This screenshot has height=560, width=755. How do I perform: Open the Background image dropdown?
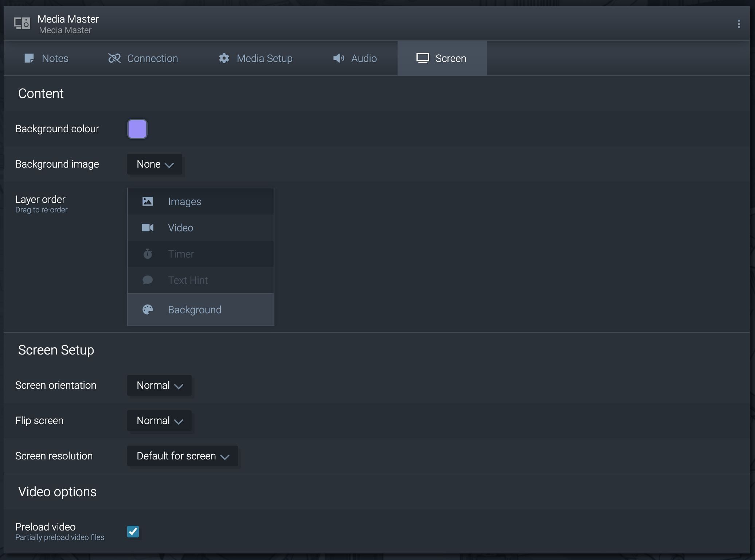click(x=154, y=164)
